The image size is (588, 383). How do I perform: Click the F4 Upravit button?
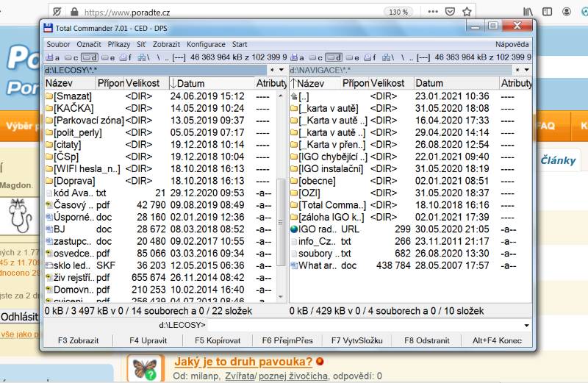[148, 340]
